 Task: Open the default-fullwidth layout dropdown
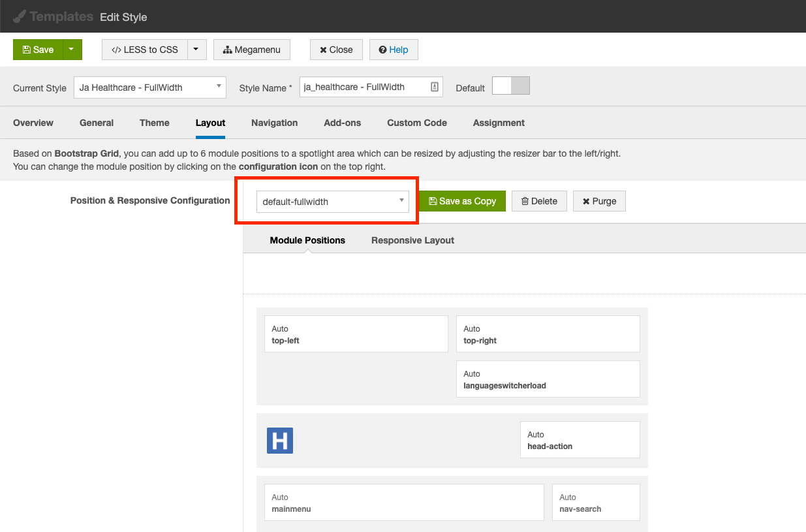click(x=332, y=202)
